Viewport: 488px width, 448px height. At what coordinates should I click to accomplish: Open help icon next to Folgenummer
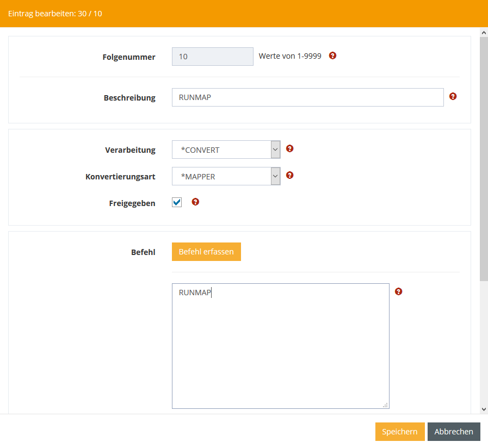point(332,55)
